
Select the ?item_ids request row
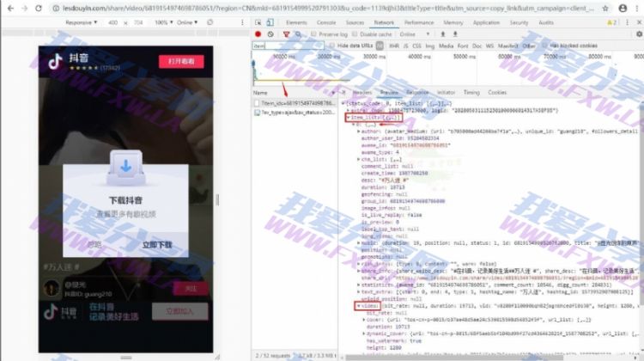(294, 103)
